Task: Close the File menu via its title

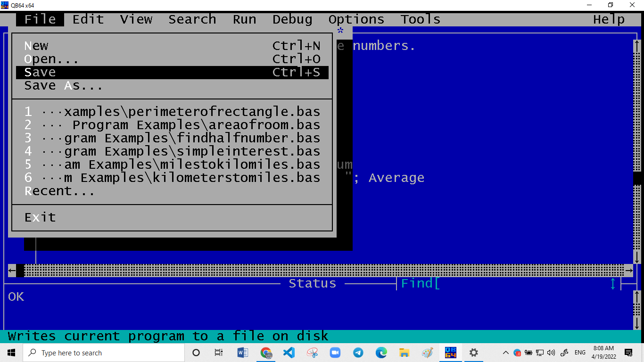Action: click(40, 19)
